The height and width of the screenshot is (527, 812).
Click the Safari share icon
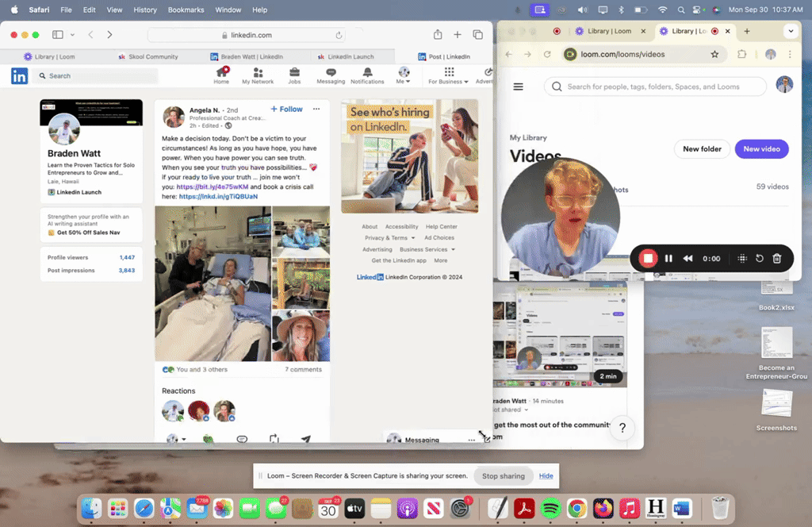point(438,35)
